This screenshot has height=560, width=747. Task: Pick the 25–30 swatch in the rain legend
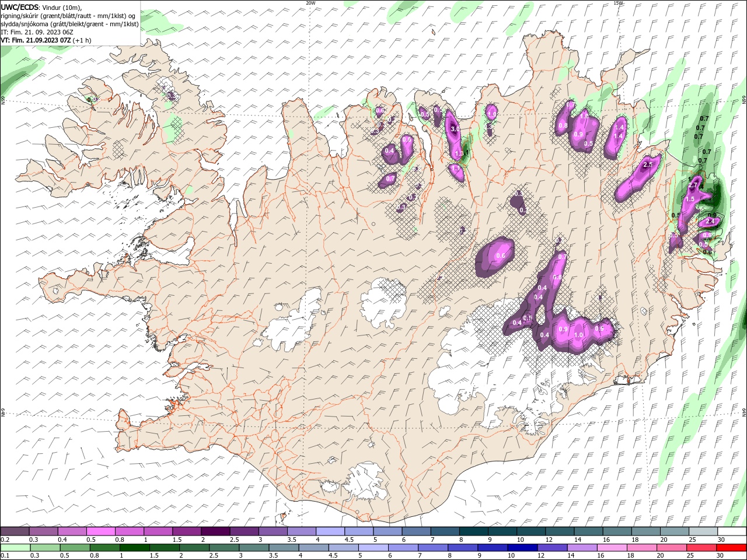702,548
